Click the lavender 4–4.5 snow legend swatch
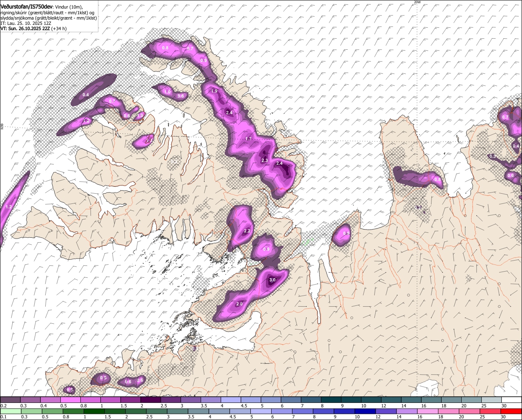522x420 pixels. pos(231,400)
